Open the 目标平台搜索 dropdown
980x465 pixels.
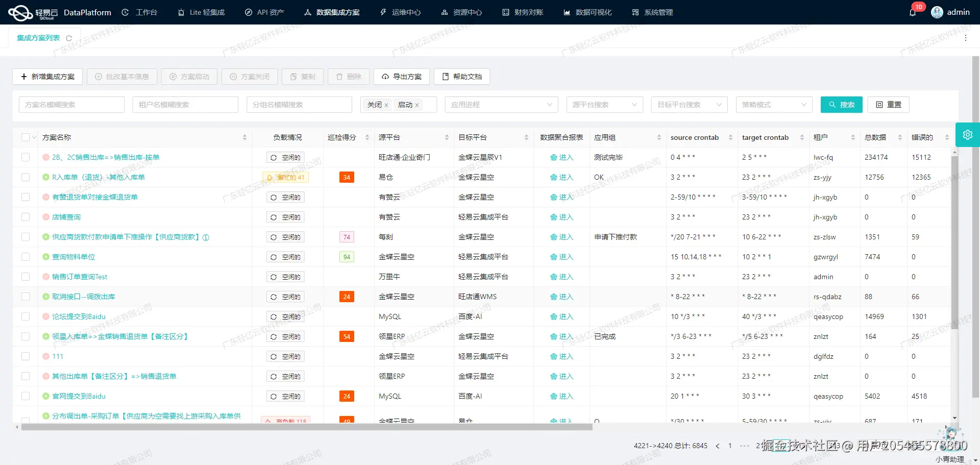tap(689, 105)
